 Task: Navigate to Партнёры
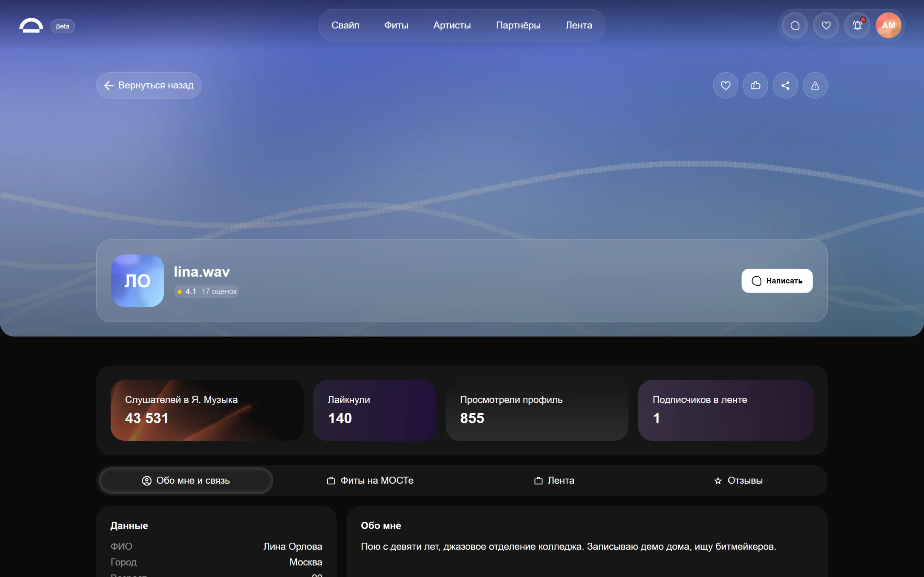click(x=518, y=25)
